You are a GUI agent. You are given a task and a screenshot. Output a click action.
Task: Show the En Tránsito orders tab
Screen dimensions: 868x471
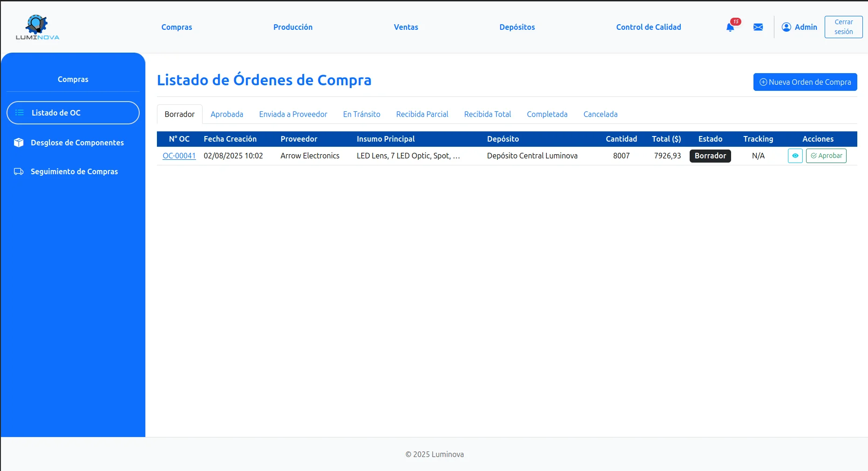pyautogui.click(x=361, y=114)
